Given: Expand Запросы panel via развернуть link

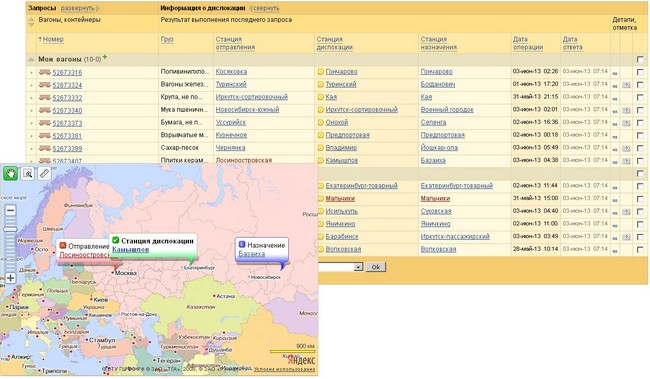Looking at the screenshot, I should [x=79, y=8].
